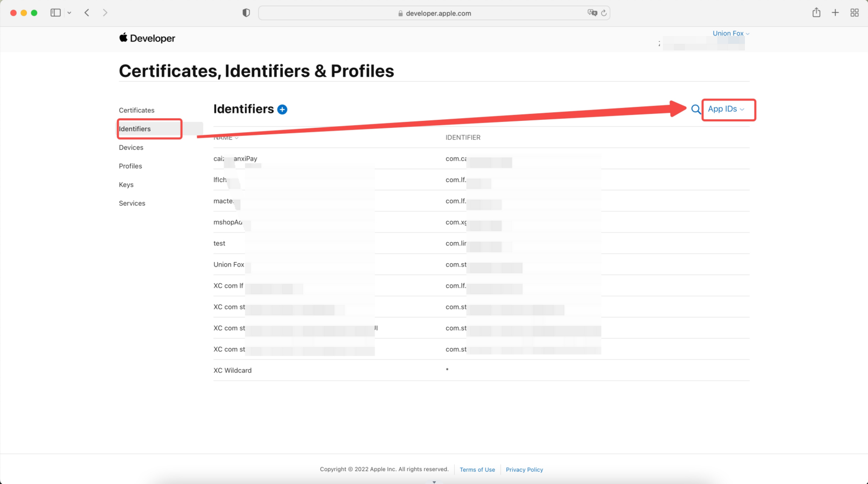Open the Terms of Use link
Viewport: 868px width, 484px height.
[477, 469]
